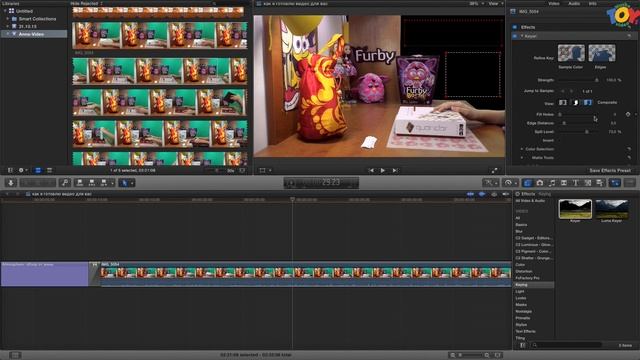Select the Matte view button

click(575, 102)
